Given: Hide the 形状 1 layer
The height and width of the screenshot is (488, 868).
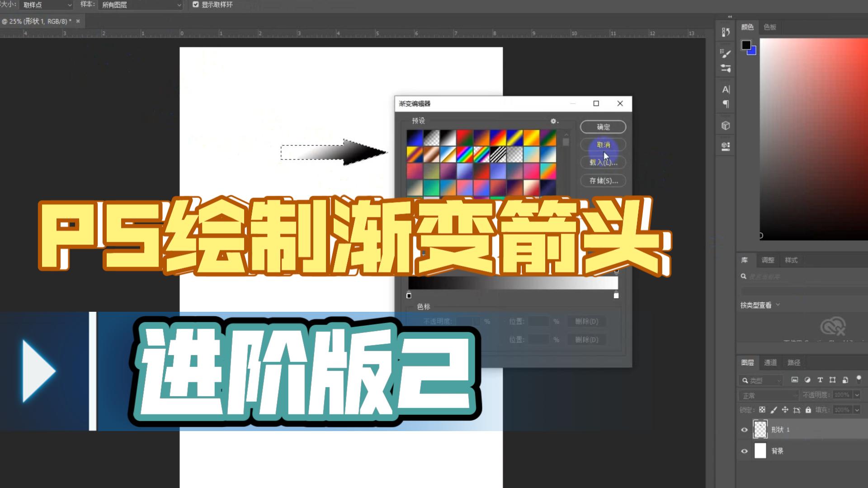Looking at the screenshot, I should pos(745,430).
